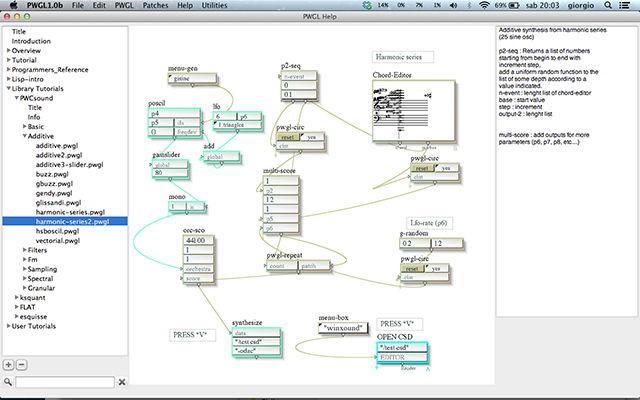Open the Apple menu icon
The height and width of the screenshot is (400, 640).
click(x=13, y=5)
